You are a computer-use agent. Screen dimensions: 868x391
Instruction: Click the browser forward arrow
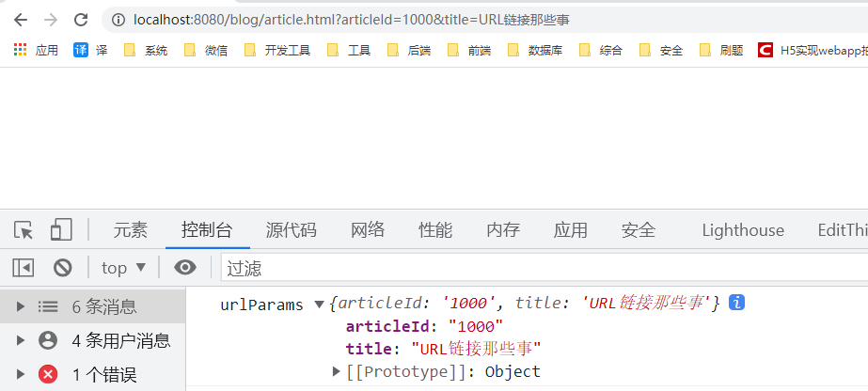pyautogui.click(x=51, y=21)
